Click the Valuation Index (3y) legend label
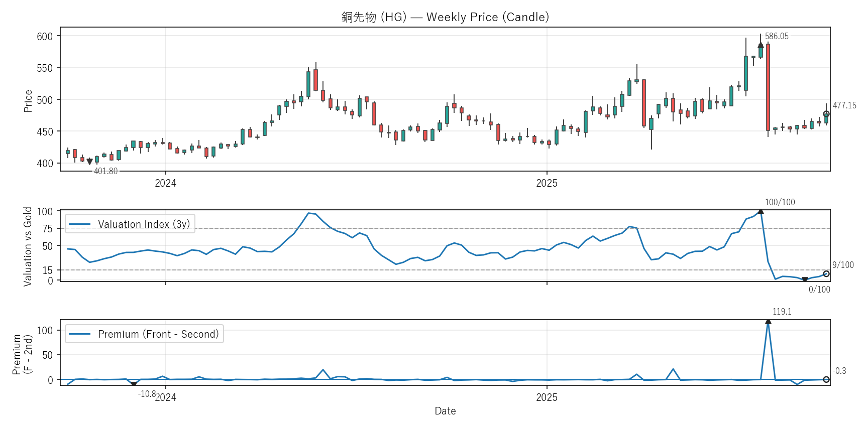This screenshot has height=426, width=868. (x=144, y=224)
